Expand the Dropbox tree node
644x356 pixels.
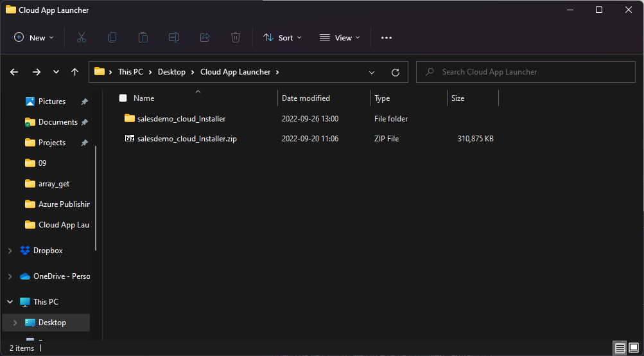(x=10, y=251)
